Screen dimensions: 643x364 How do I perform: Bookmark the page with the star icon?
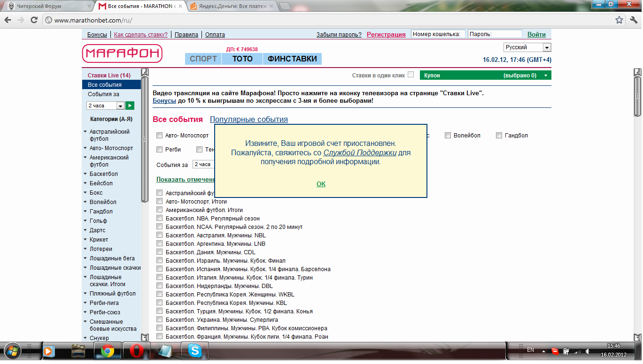point(620,20)
